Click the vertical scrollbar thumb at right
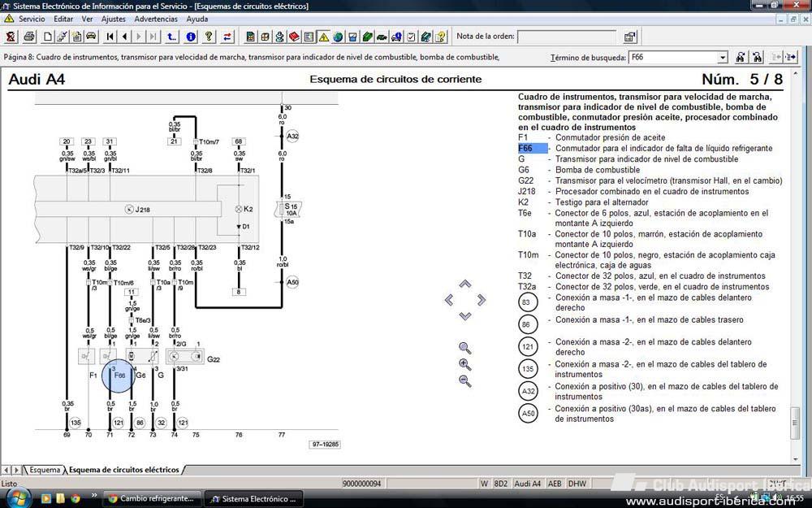The width and height of the screenshot is (812, 508). (x=795, y=423)
